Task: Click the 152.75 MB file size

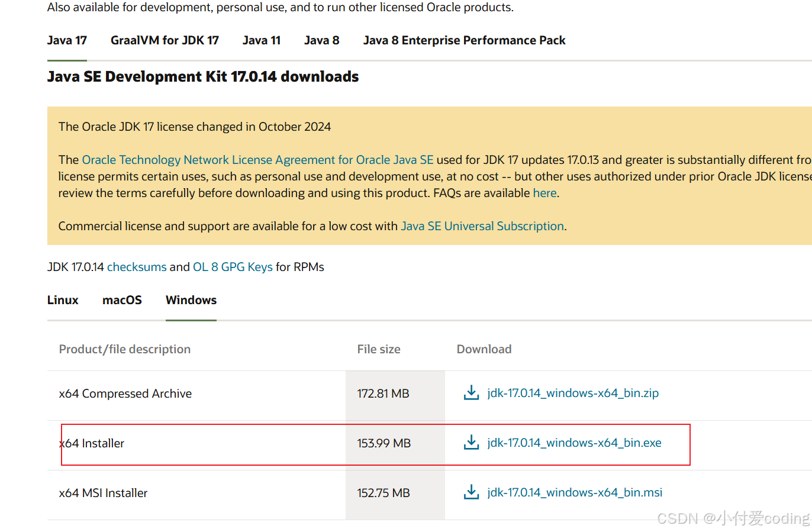Action: click(384, 493)
